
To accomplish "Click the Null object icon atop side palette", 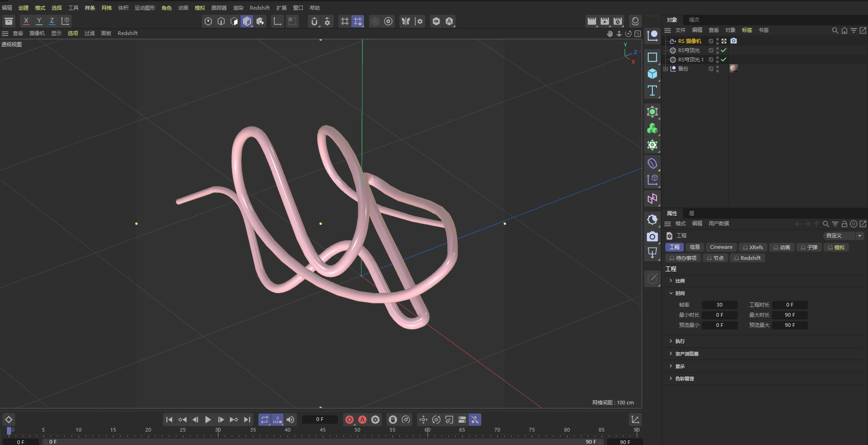I will (x=652, y=36).
